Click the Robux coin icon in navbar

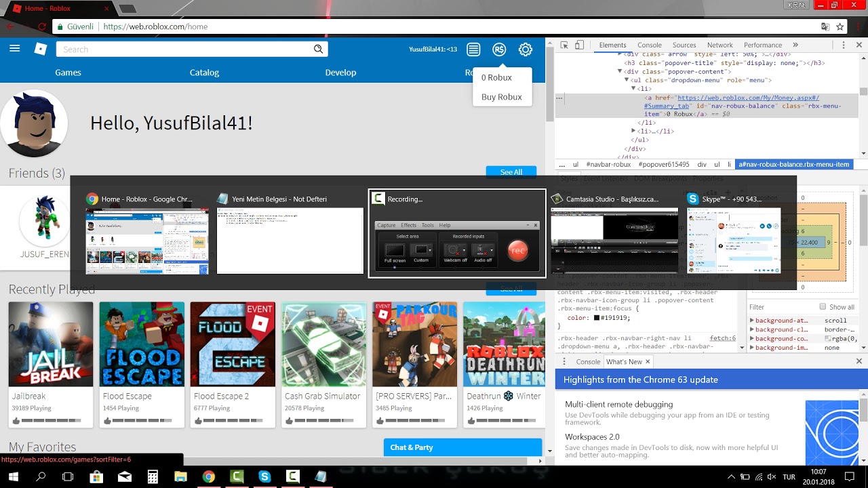coord(499,49)
